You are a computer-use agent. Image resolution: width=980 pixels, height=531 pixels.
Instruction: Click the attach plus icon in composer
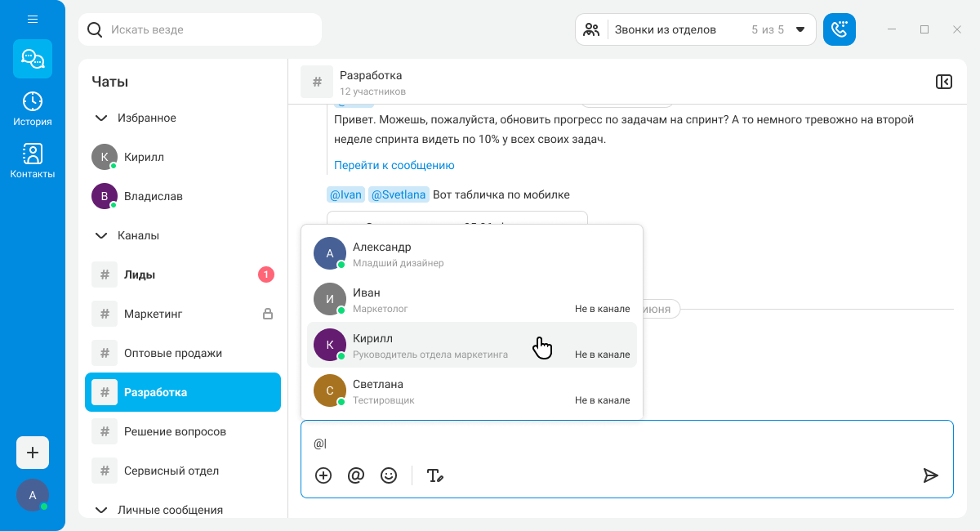click(323, 475)
